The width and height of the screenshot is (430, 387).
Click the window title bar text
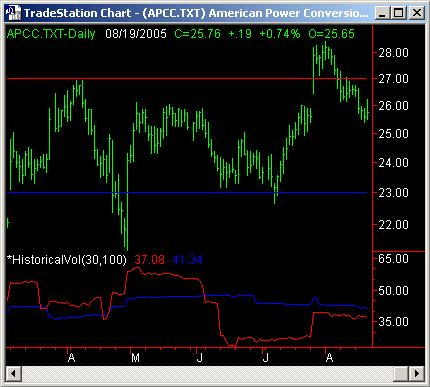196,13
